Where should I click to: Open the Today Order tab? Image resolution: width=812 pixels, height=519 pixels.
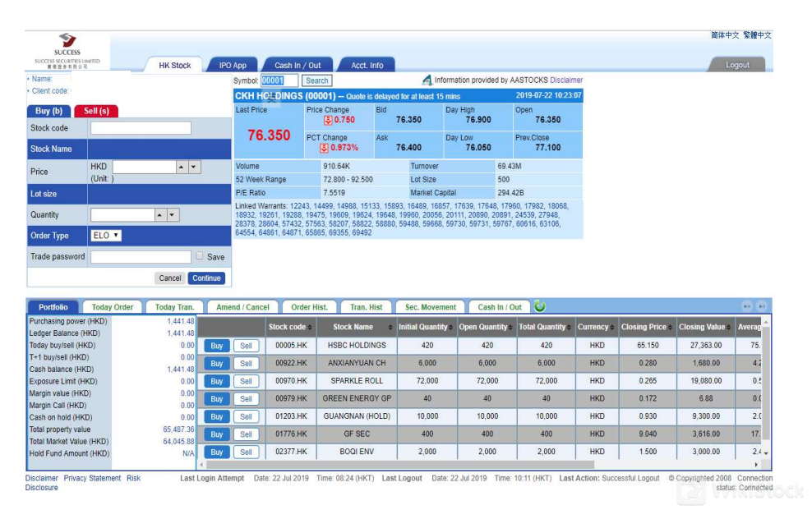pyautogui.click(x=113, y=307)
